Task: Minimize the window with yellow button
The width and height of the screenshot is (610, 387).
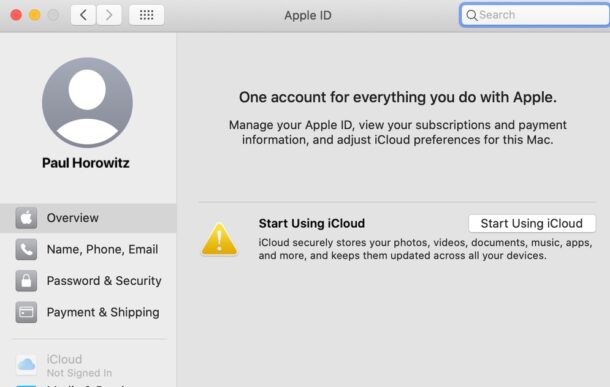Action: pyautogui.click(x=35, y=15)
